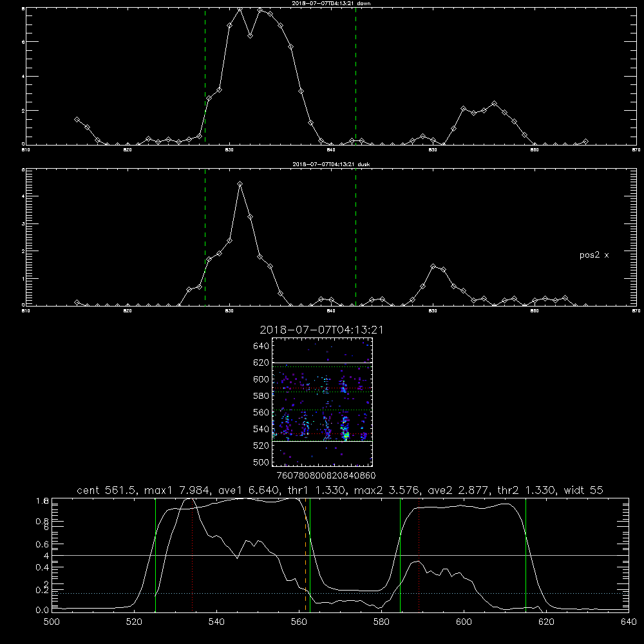
Task: Click the dusk plot title '2018-07-07T04:13:21 dusk'
Action: (331, 164)
